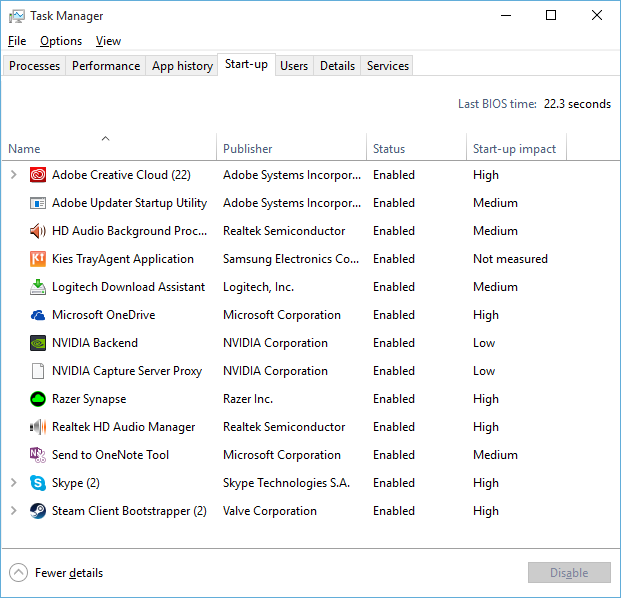Select the Adobe Creative Cloud (22) row name
This screenshot has width=621, height=598.
pos(121,175)
